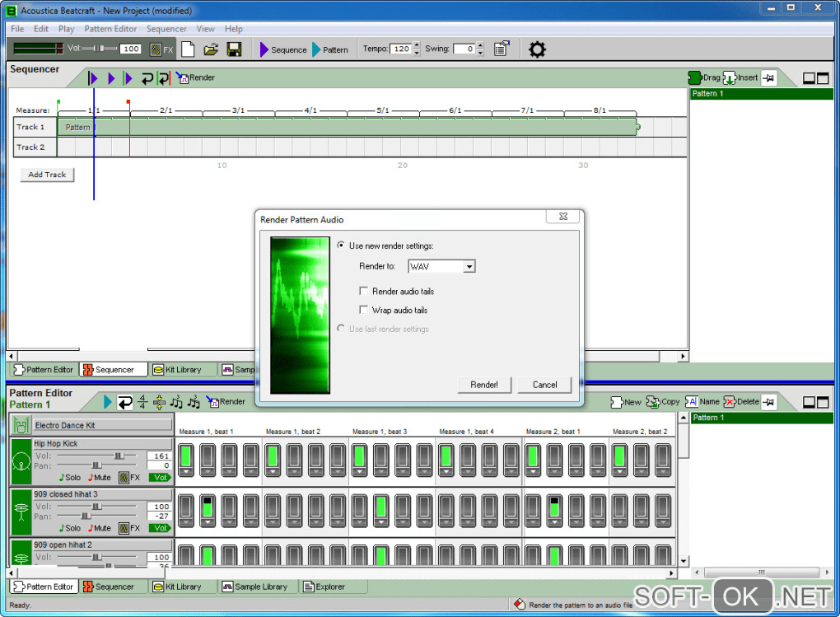
Task: Open the Play menu
Action: pos(67,29)
